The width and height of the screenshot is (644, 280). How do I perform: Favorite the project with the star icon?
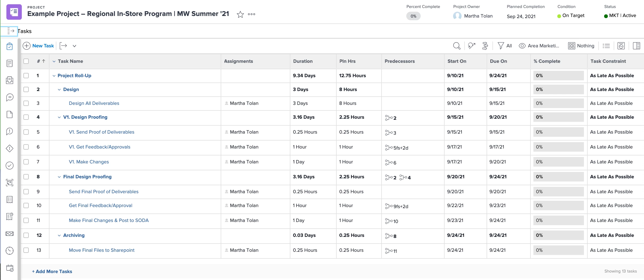point(240,14)
